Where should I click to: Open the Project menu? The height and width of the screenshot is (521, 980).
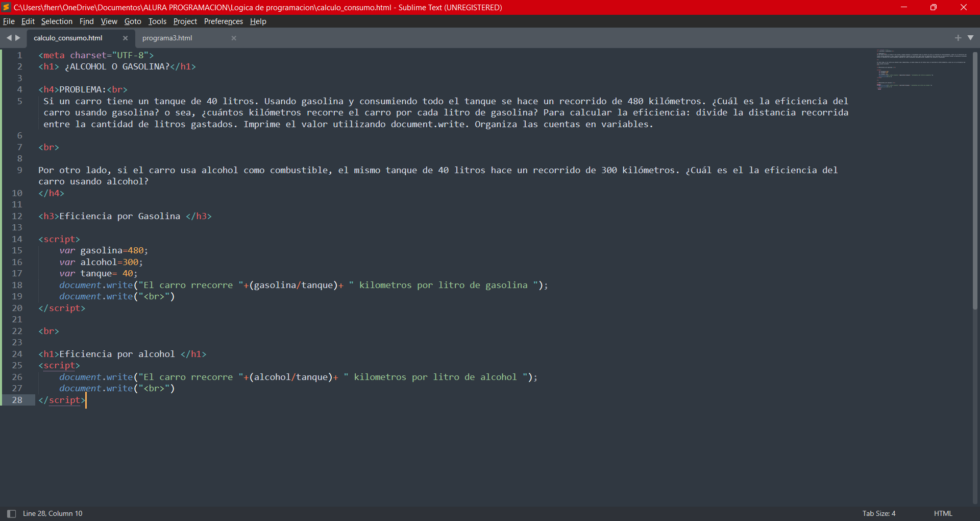pyautogui.click(x=185, y=21)
